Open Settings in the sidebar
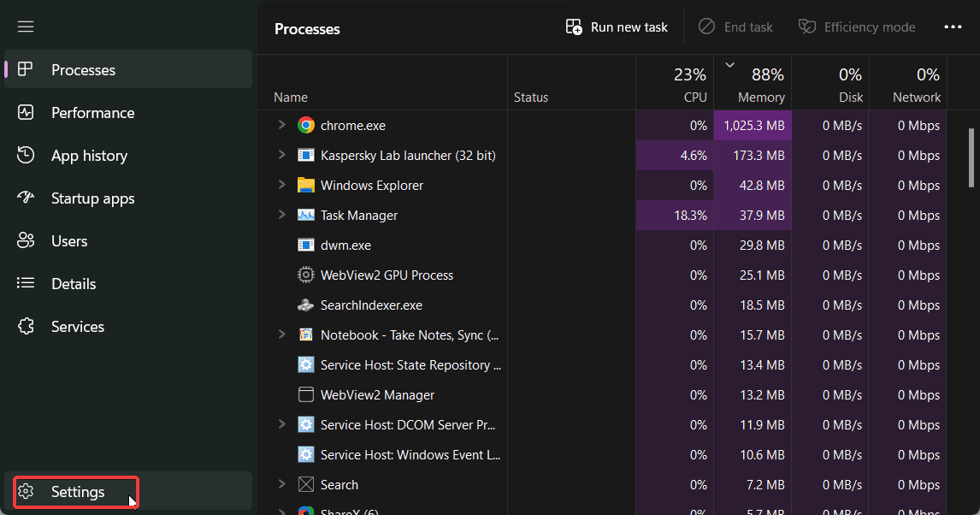Screen dimensions: 980x515 tap(128, 492)
